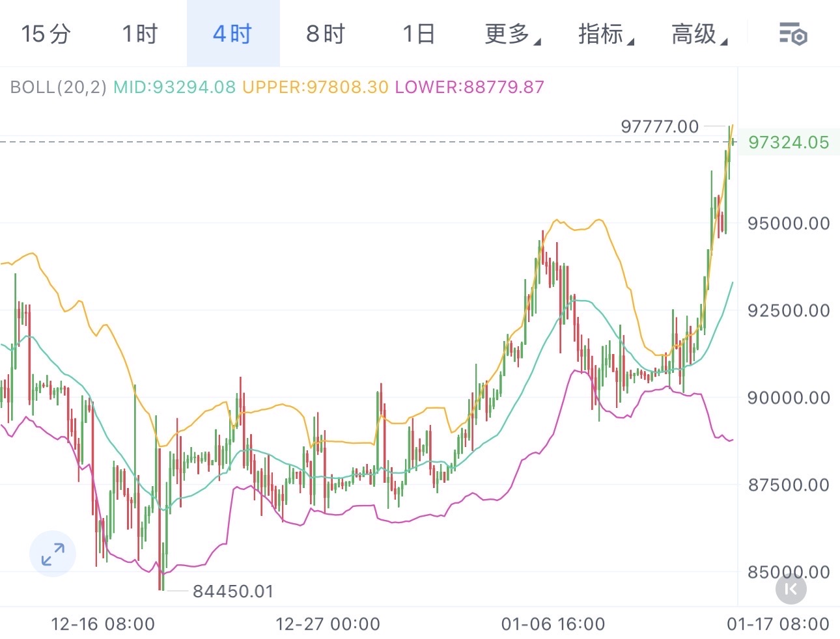The image size is (840, 639).
Task: Select the highlighted 4时 timeframe tab
Action: pyautogui.click(x=232, y=34)
